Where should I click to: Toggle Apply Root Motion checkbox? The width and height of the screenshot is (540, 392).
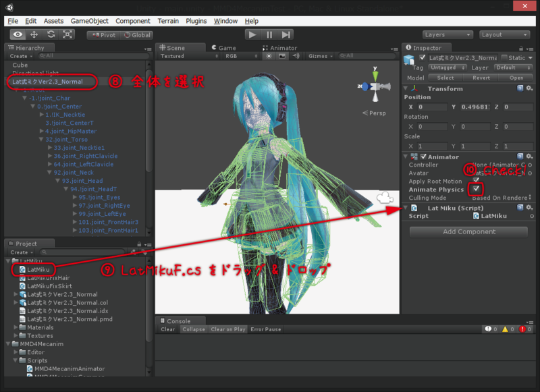tap(476, 180)
